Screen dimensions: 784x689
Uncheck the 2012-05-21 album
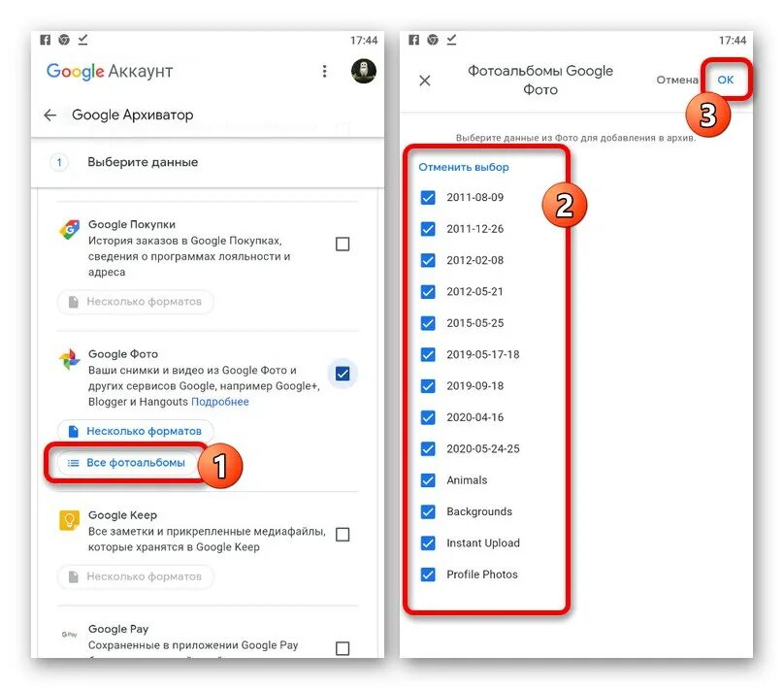click(x=428, y=291)
